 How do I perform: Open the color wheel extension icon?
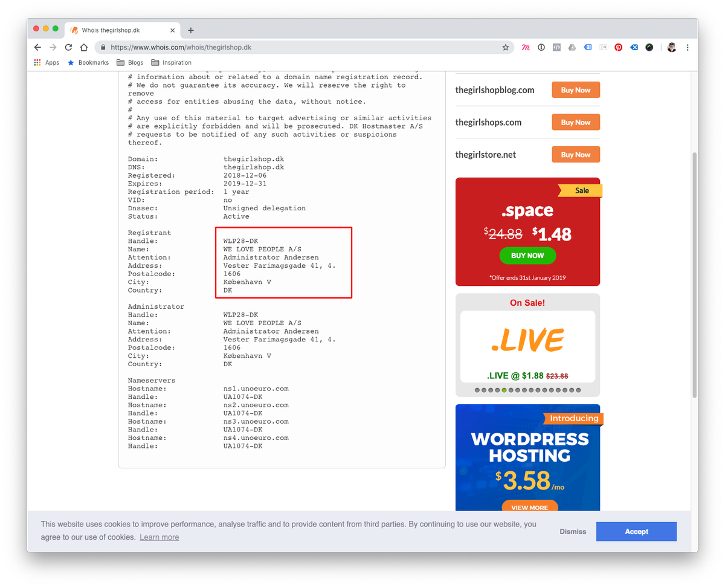pos(649,47)
